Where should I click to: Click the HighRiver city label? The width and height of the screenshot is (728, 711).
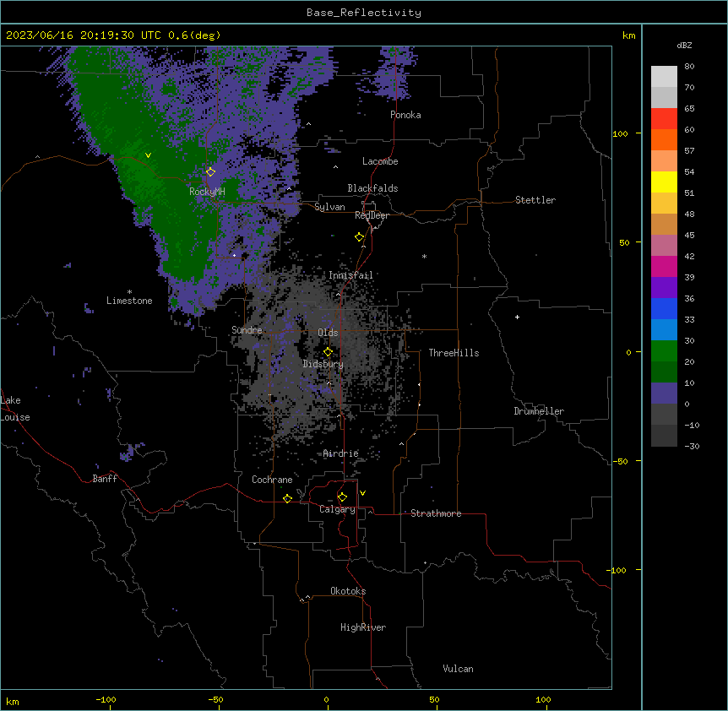coord(363,627)
